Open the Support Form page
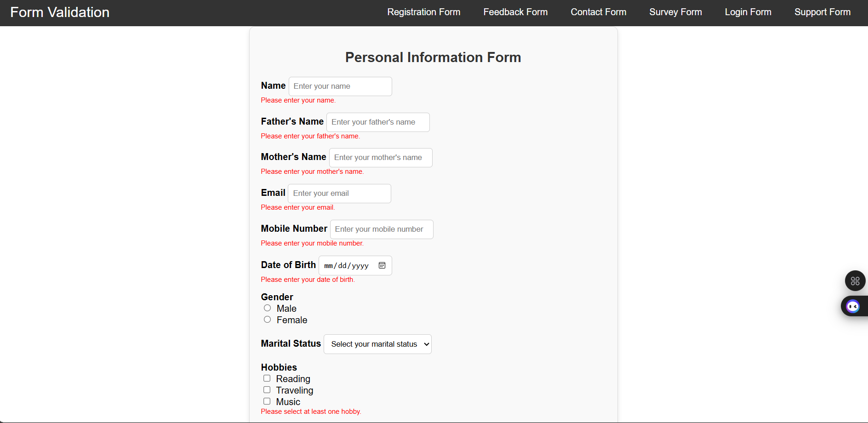868x423 pixels. click(822, 12)
